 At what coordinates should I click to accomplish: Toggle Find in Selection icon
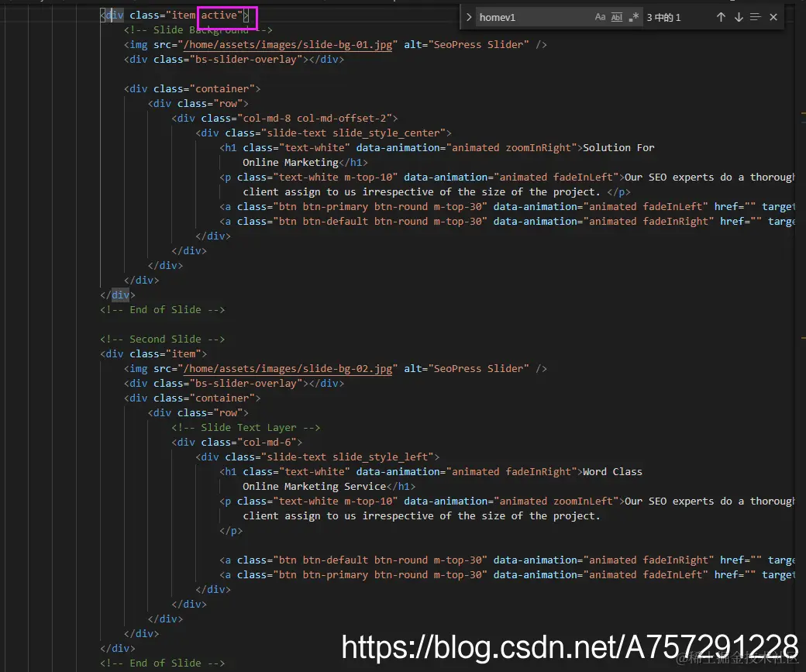(755, 17)
